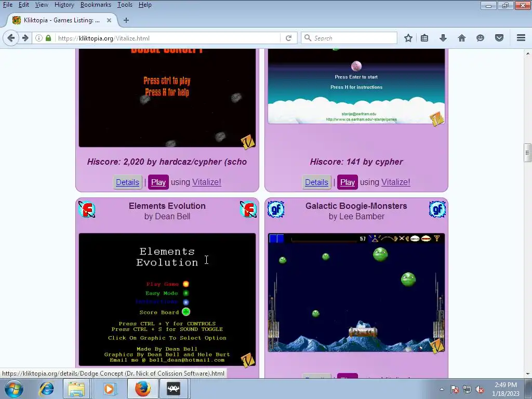Go back with the browser back arrow
This screenshot has height=399, width=532.
[11, 38]
